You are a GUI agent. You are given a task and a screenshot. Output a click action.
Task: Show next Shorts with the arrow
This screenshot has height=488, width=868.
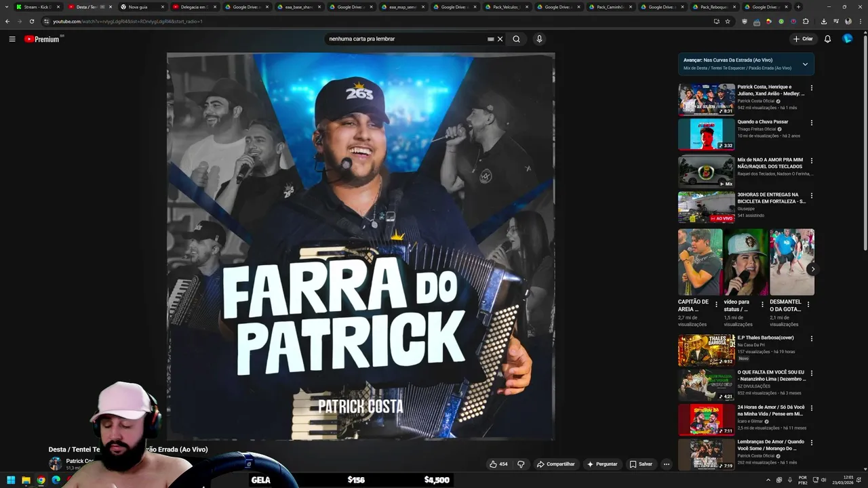[812, 269]
